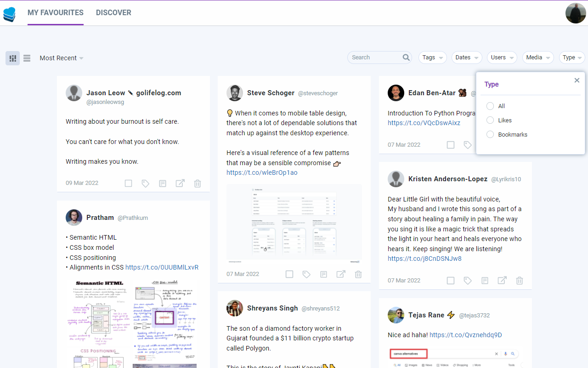Click inside the Search input field
Viewport: 588px width, 368px height.
[x=372, y=57]
